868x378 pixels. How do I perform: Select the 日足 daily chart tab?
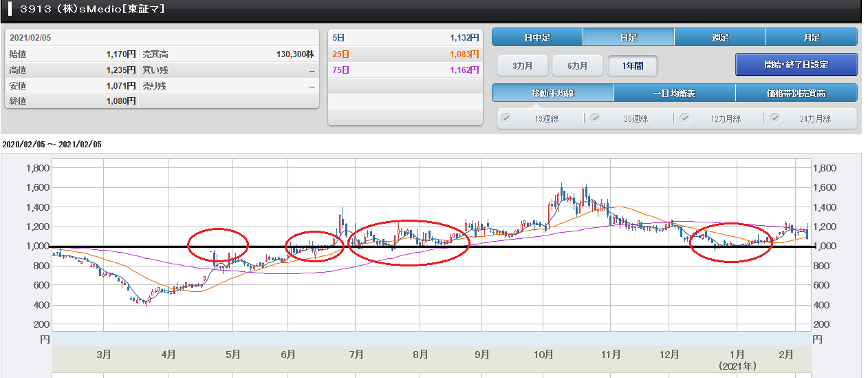click(x=629, y=37)
